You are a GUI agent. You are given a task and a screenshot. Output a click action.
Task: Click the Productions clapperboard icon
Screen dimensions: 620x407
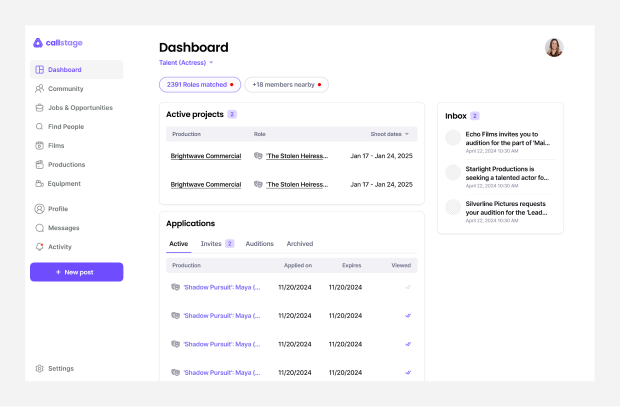pyautogui.click(x=40, y=165)
